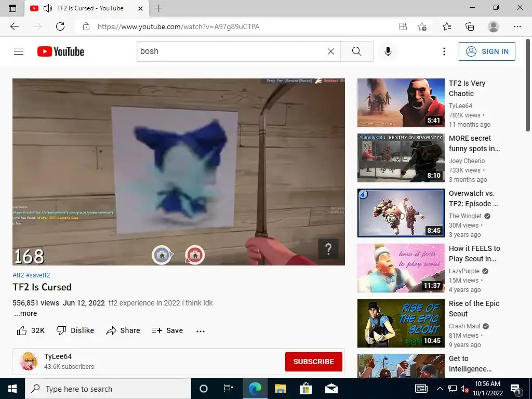The height and width of the screenshot is (399, 532).
Task: Follow the #tf2 hashtag
Action: pyautogui.click(x=18, y=275)
